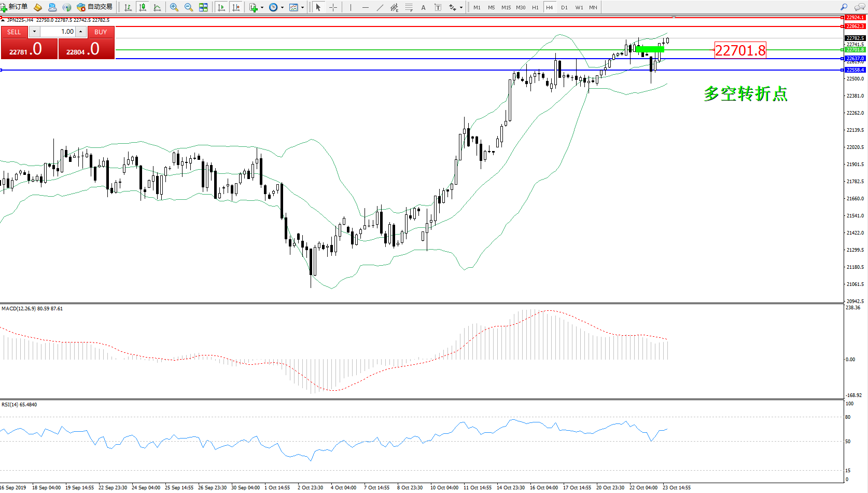The image size is (868, 493).
Task: Expand the chart templates dropdown
Action: pyautogui.click(x=302, y=7)
